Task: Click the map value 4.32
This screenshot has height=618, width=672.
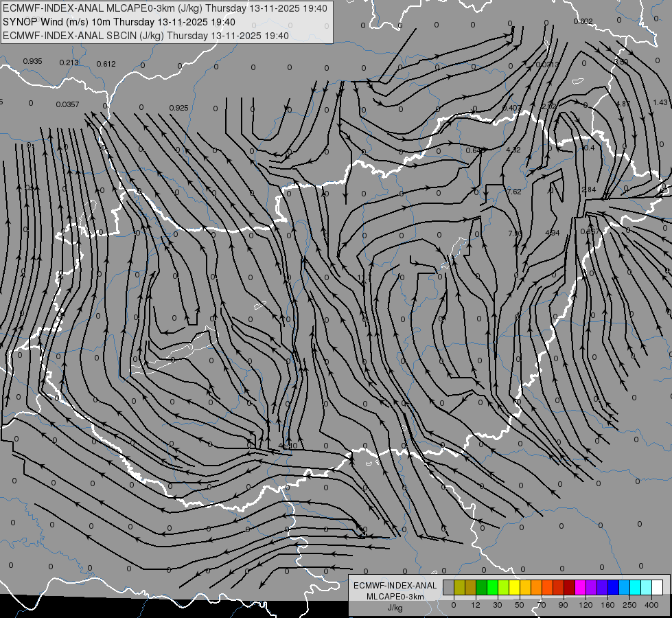Action: point(513,150)
